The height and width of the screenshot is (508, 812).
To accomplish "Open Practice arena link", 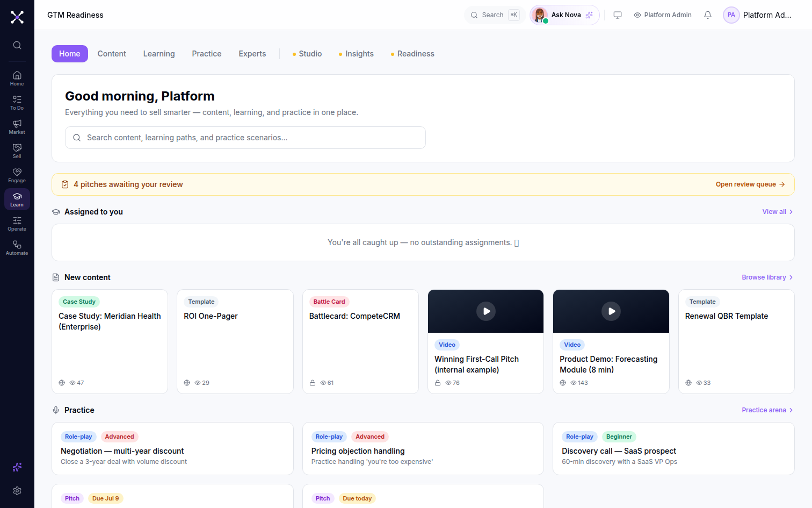I will 767,410.
